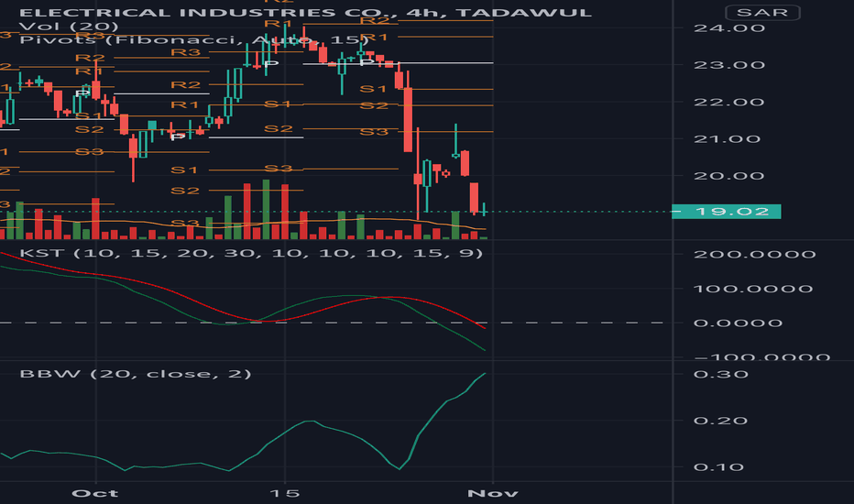
Task: Click the 0.20 BBW scale value
Action: point(720,421)
